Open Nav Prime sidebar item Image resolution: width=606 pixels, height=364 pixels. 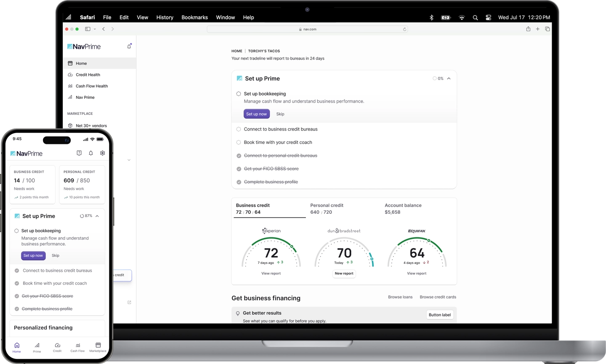pyautogui.click(x=85, y=97)
